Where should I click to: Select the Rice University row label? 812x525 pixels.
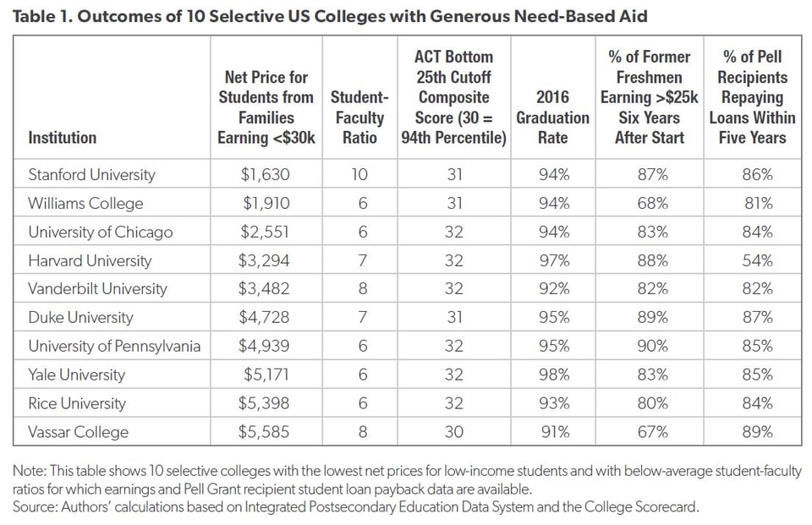[x=77, y=403]
